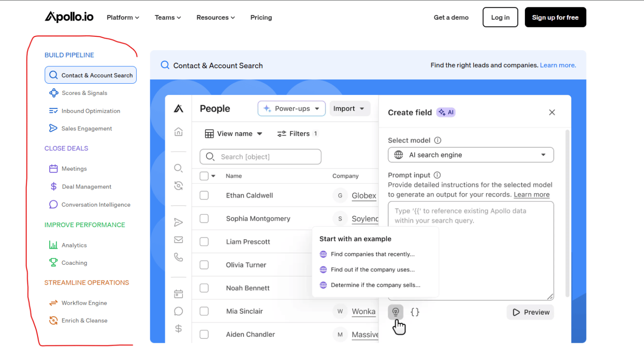Select Contact & Account Search sidebar item

point(90,75)
